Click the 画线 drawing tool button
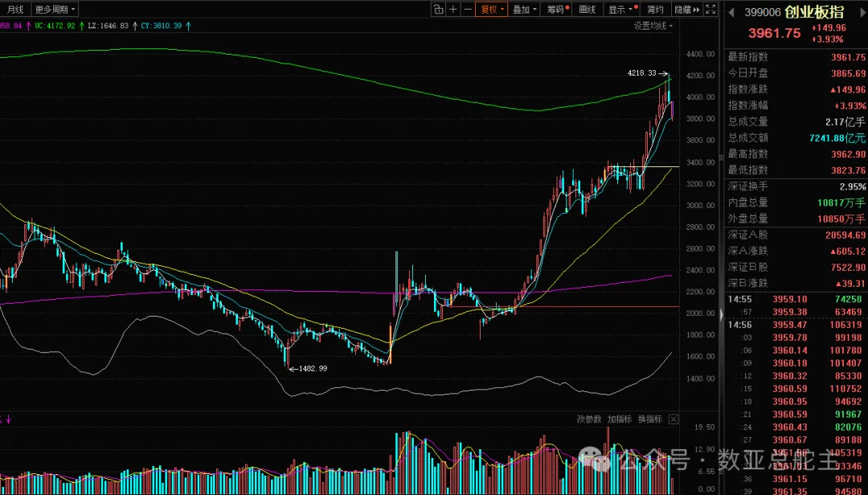This screenshot has width=868, height=495. click(587, 10)
